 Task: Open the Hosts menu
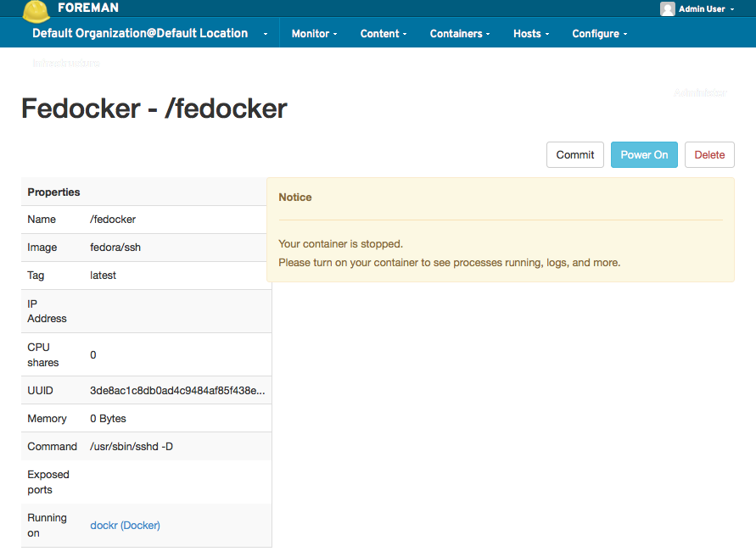(531, 34)
